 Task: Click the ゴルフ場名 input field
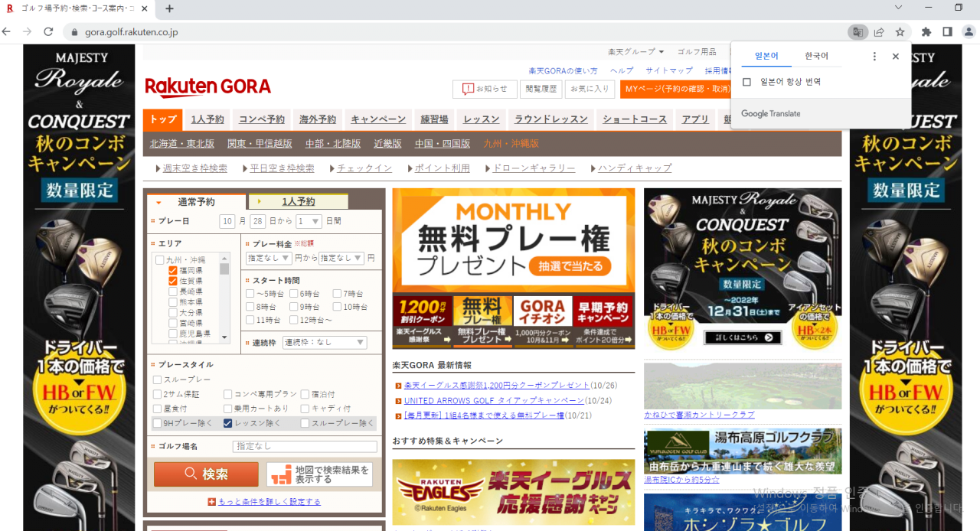click(x=305, y=446)
